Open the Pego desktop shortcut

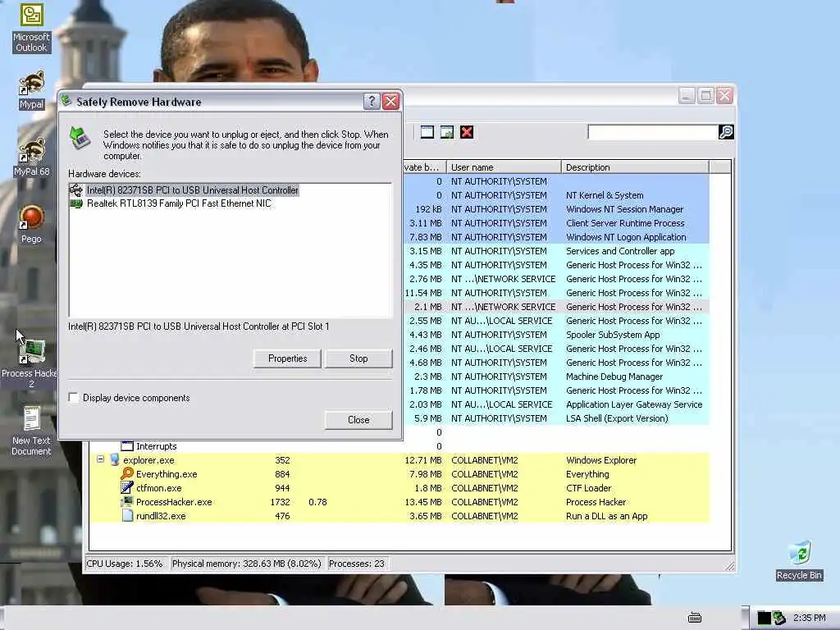pyautogui.click(x=31, y=224)
